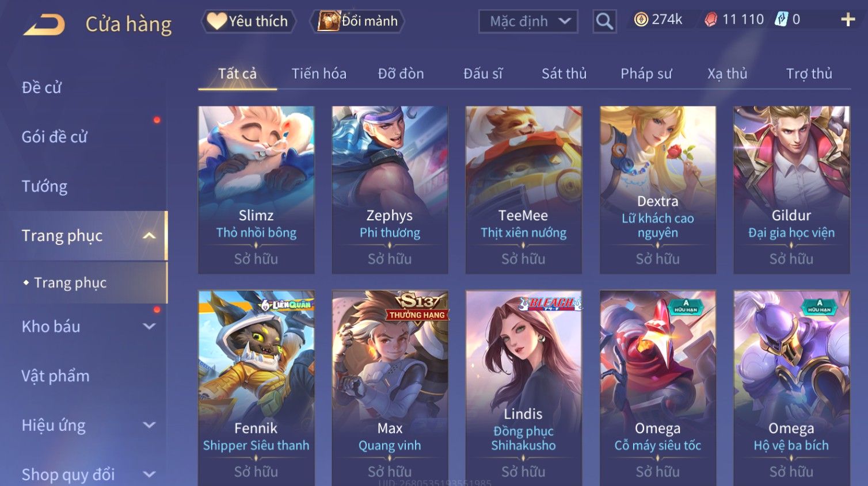Add currency with the plus icon

pyautogui.click(x=848, y=20)
